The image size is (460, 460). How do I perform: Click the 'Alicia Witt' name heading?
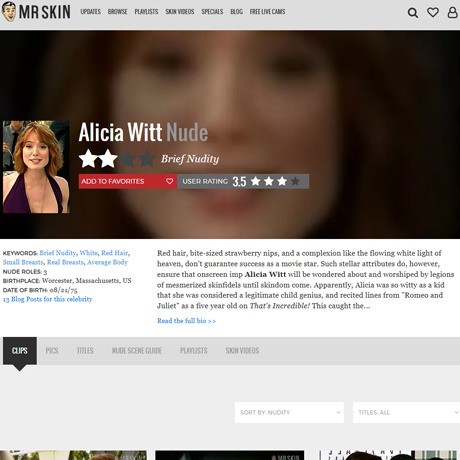(120, 132)
